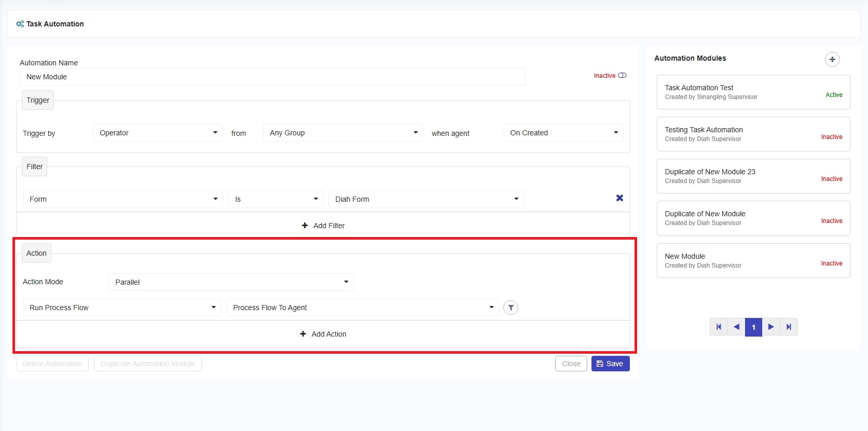Select page 1 in the pagination

click(753, 327)
